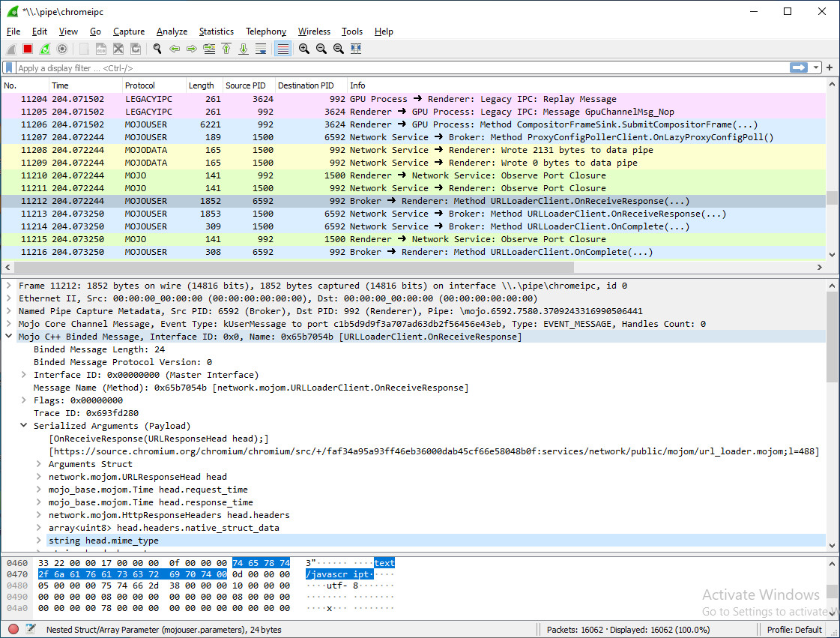Zoom out the packet text
The width and height of the screenshot is (840, 638).
321,49
